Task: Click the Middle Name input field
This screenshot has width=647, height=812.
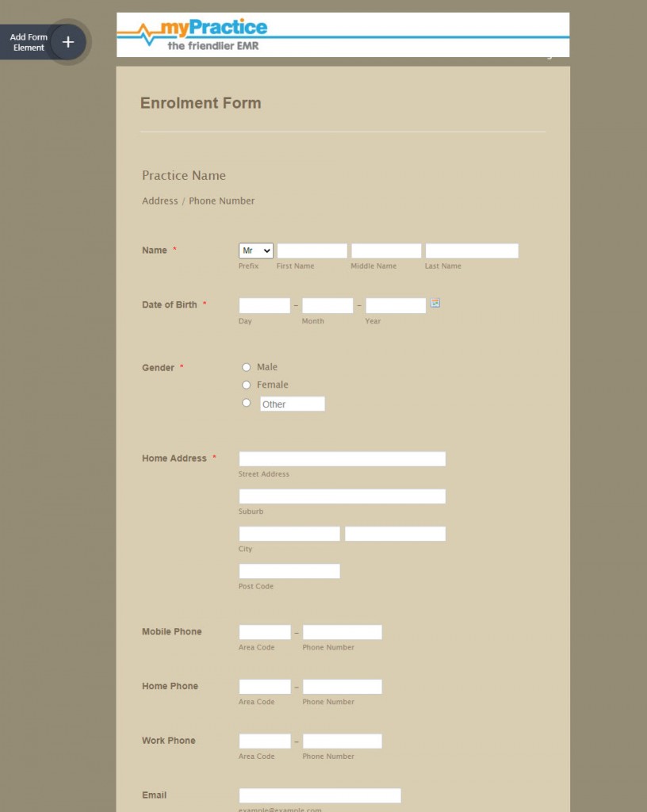Action: 386,251
